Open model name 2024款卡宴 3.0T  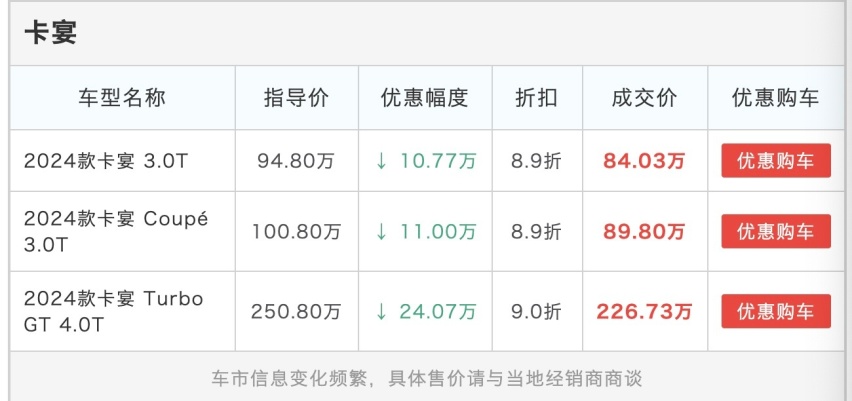coord(106,161)
